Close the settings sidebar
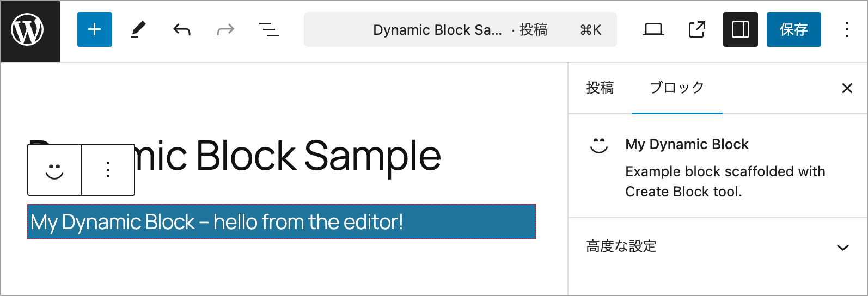Viewport: 868px width, 296px height. click(x=847, y=88)
